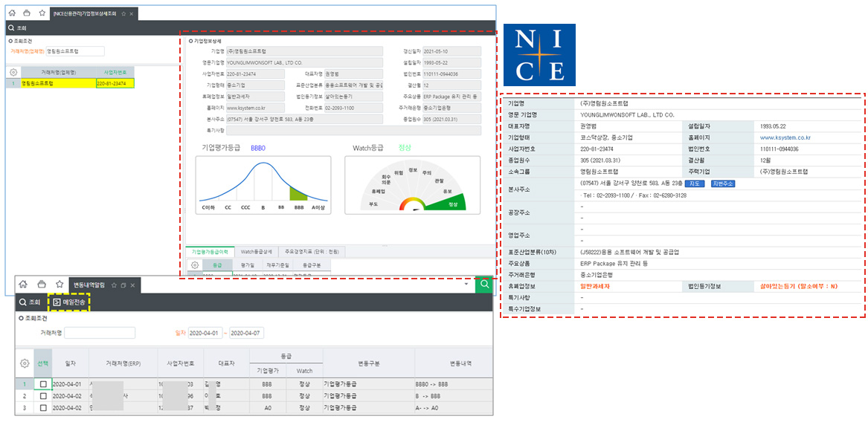Click the 대표자 column header

[x=226, y=363]
